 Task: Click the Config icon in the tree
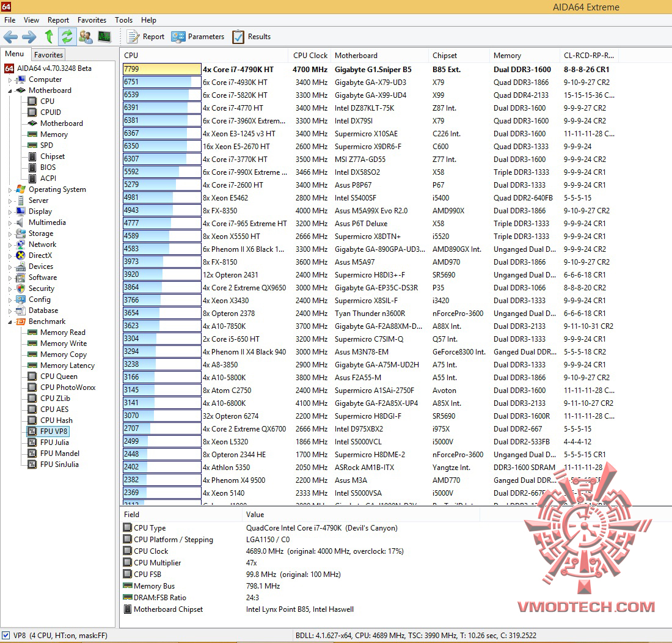(21, 299)
